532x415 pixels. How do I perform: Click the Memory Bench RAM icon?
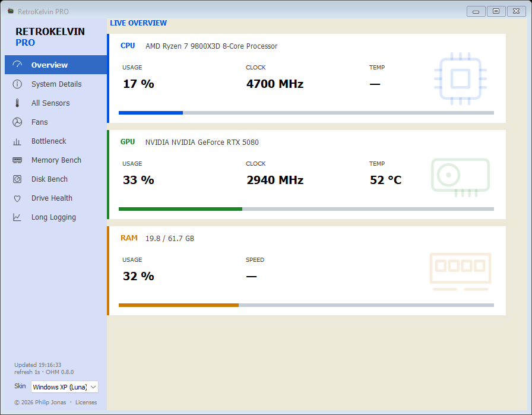[x=17, y=160]
